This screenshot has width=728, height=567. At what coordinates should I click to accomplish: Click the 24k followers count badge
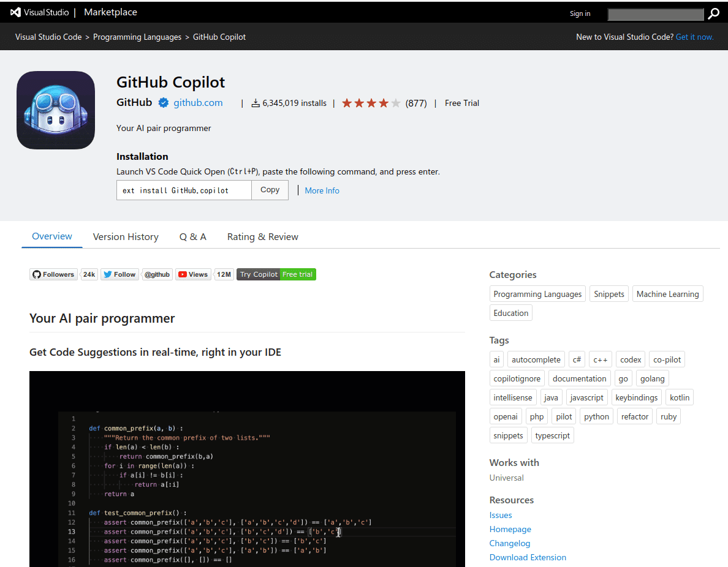point(89,274)
